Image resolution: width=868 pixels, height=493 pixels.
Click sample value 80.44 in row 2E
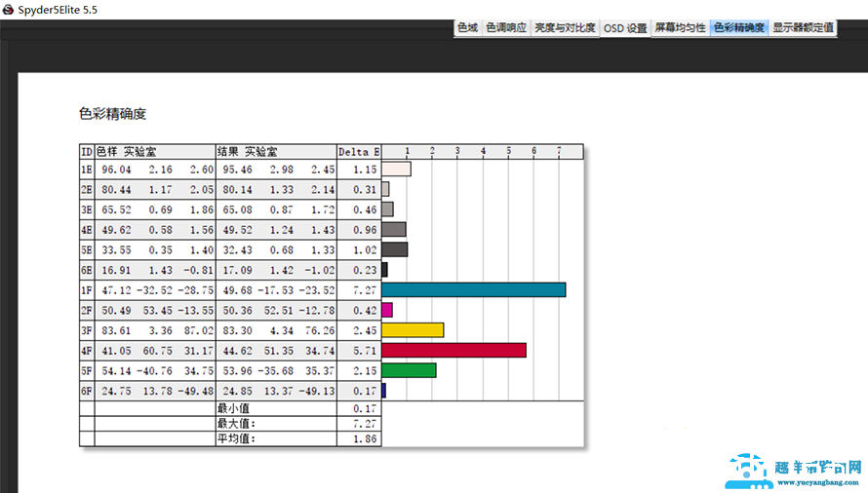coord(116,189)
